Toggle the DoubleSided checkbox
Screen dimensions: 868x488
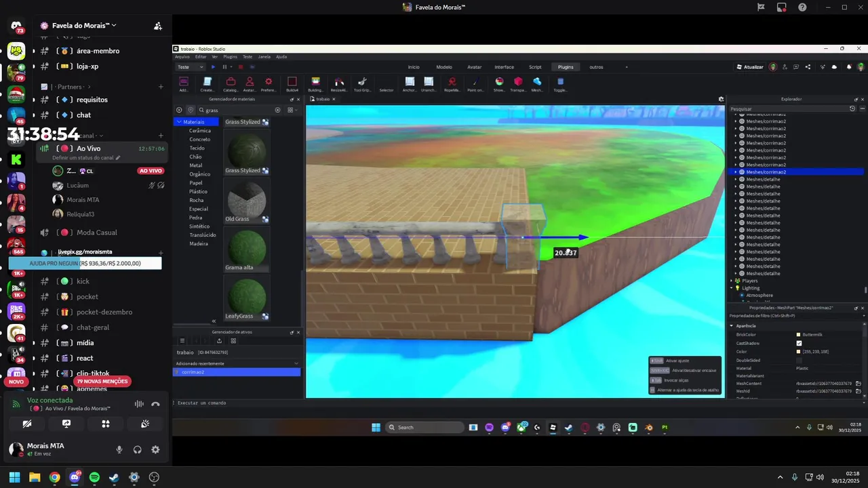[799, 360]
